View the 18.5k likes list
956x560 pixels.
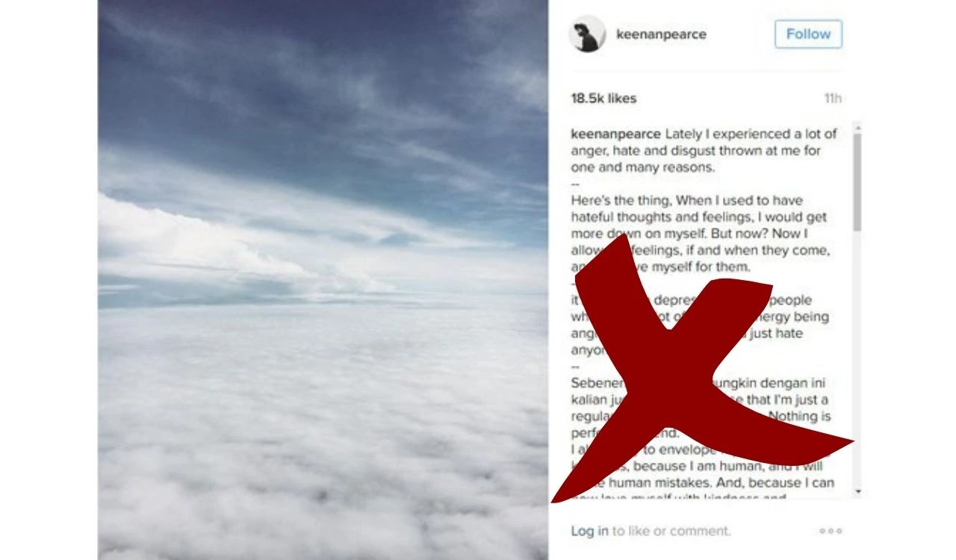[x=603, y=99]
